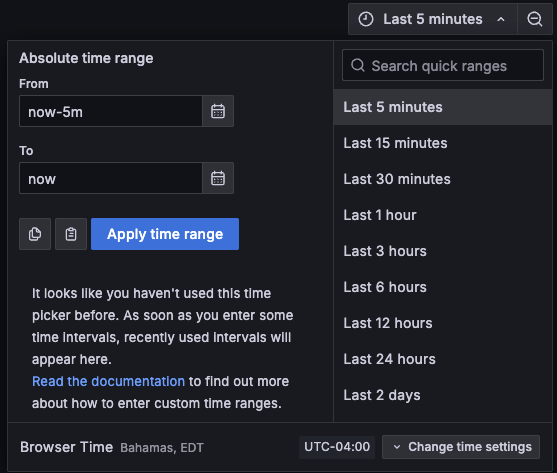Viewport: 557px width, 473px height.
Task: Choose Last 24 hours quick range
Action: pos(443,359)
